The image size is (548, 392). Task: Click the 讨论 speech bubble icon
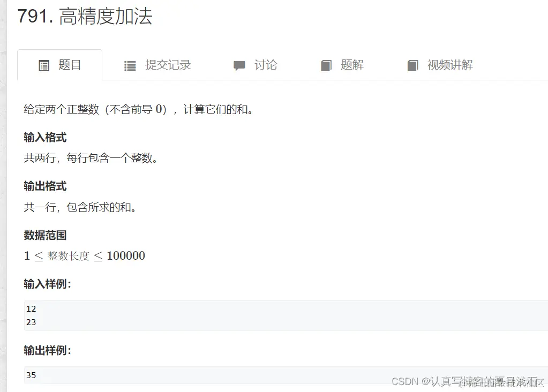239,66
